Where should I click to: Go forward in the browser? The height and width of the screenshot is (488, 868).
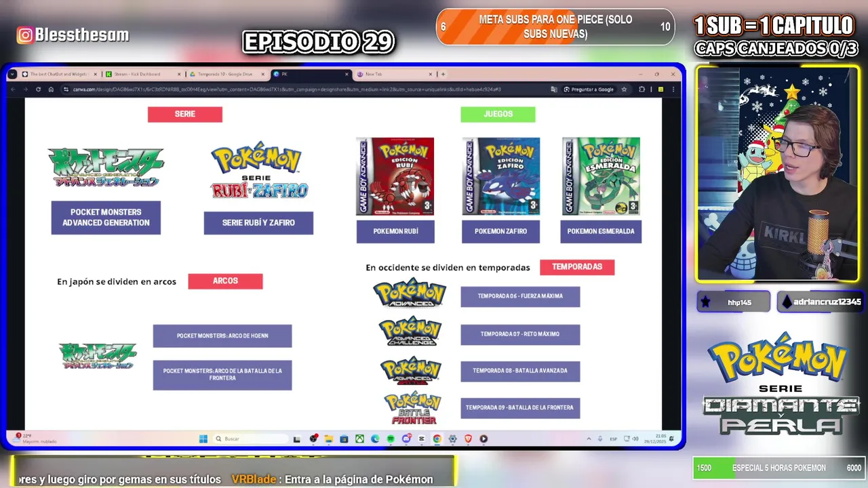[25, 89]
